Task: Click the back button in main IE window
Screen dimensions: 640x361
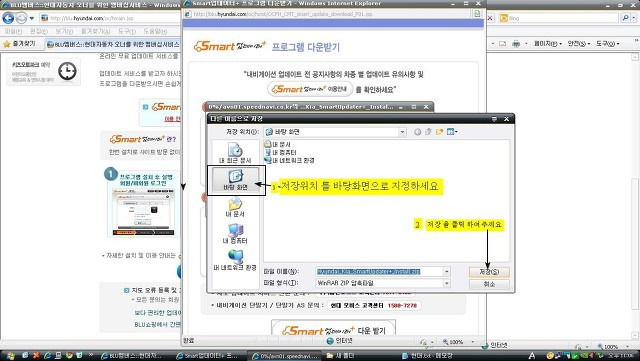Action: pos(8,18)
